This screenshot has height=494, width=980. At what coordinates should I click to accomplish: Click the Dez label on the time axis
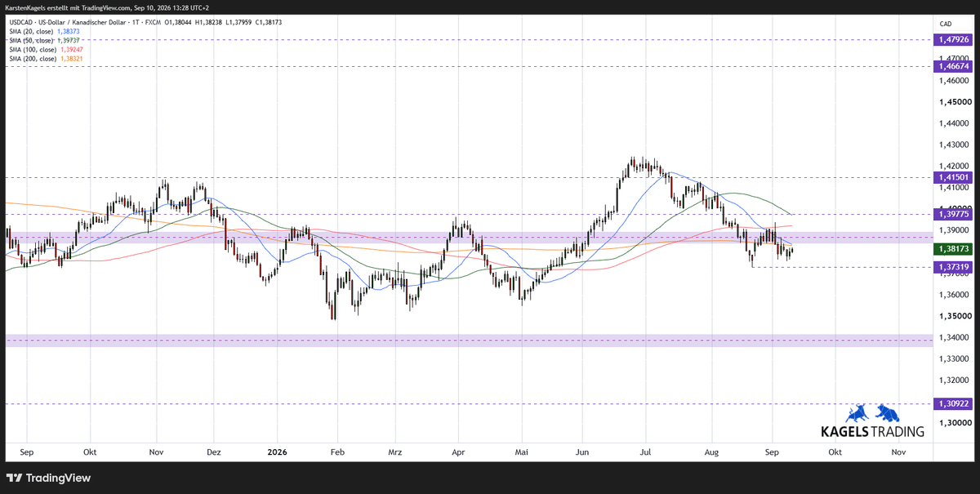pos(214,452)
